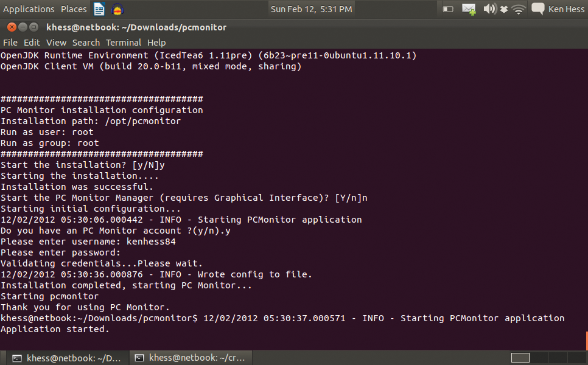The width and height of the screenshot is (588, 365).
Task: Open the volume control speaker icon
Action: click(489, 9)
